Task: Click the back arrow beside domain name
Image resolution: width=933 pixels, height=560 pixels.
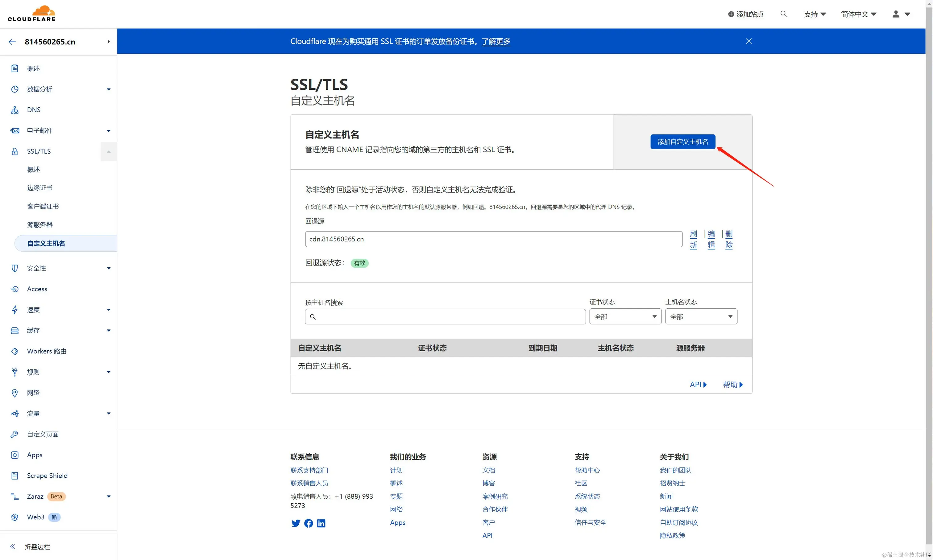Action: coord(12,42)
